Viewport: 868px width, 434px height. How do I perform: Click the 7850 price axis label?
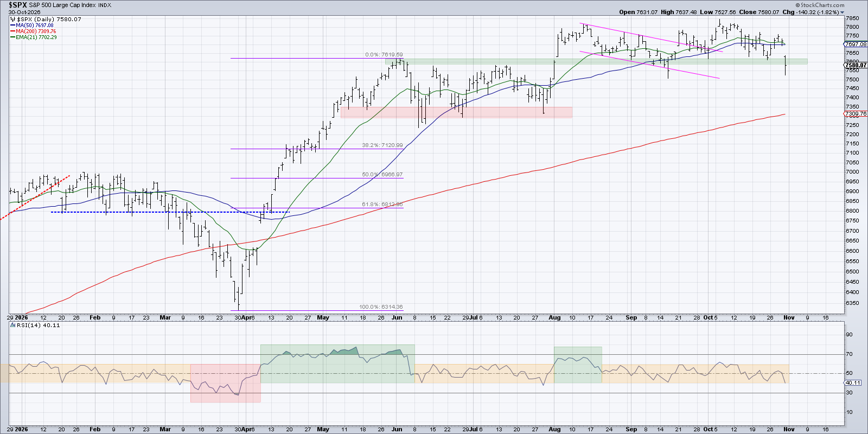pyautogui.click(x=852, y=18)
